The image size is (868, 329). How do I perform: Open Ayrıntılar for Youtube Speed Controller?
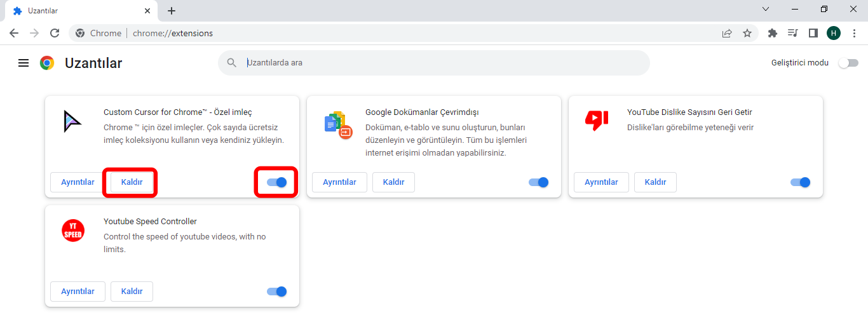coord(78,292)
